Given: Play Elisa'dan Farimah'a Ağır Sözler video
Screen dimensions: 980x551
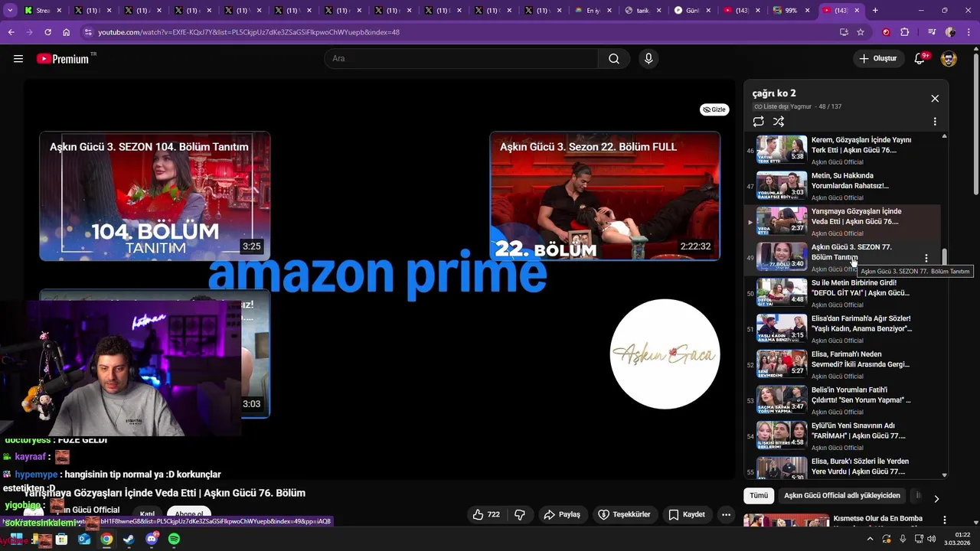Looking at the screenshot, I should coord(844,329).
